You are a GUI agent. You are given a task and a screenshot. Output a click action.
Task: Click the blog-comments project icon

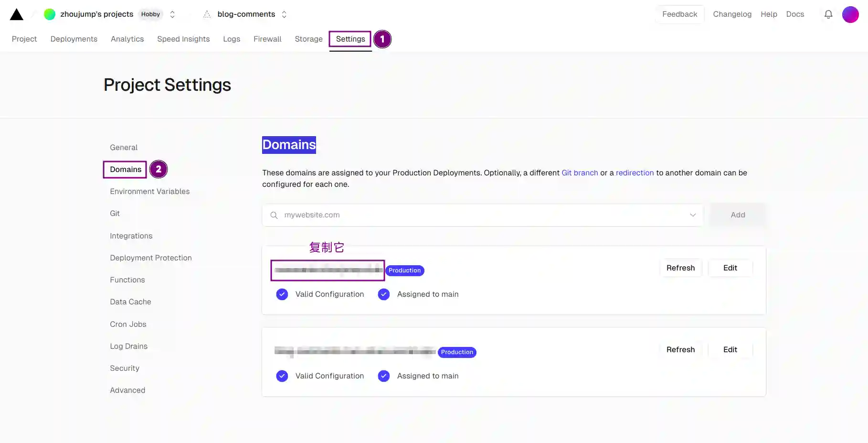[207, 14]
